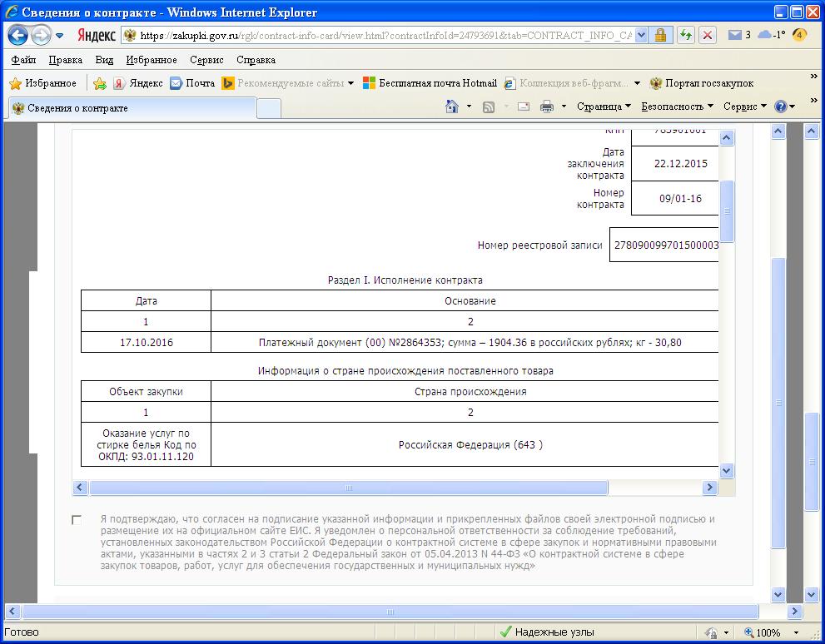Open the mail envelope counter icon

738,35
